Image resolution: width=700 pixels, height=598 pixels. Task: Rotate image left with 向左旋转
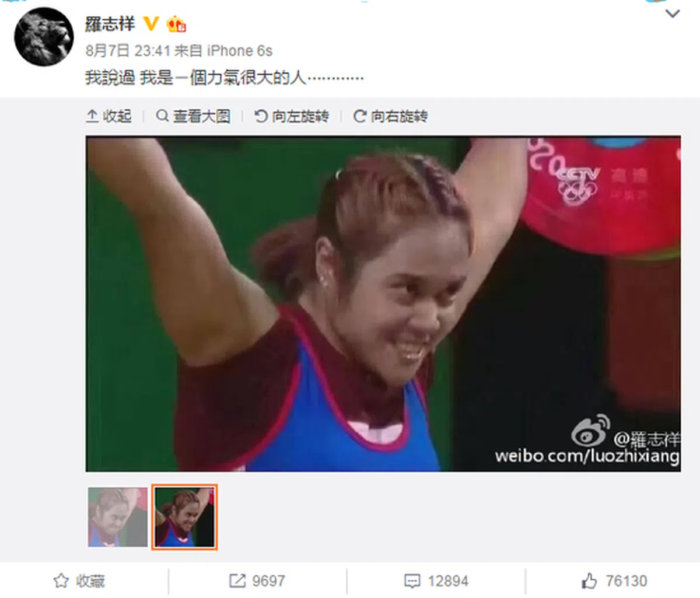pos(292,116)
